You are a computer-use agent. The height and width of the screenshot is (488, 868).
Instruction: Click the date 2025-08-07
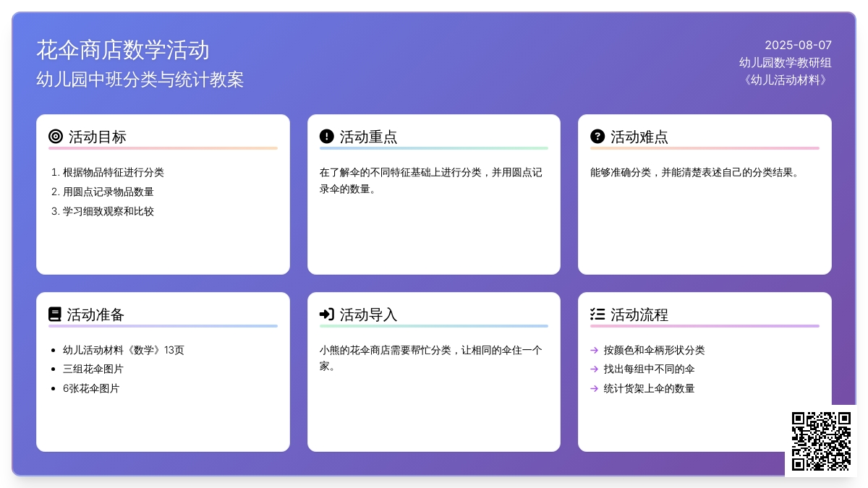coord(799,45)
